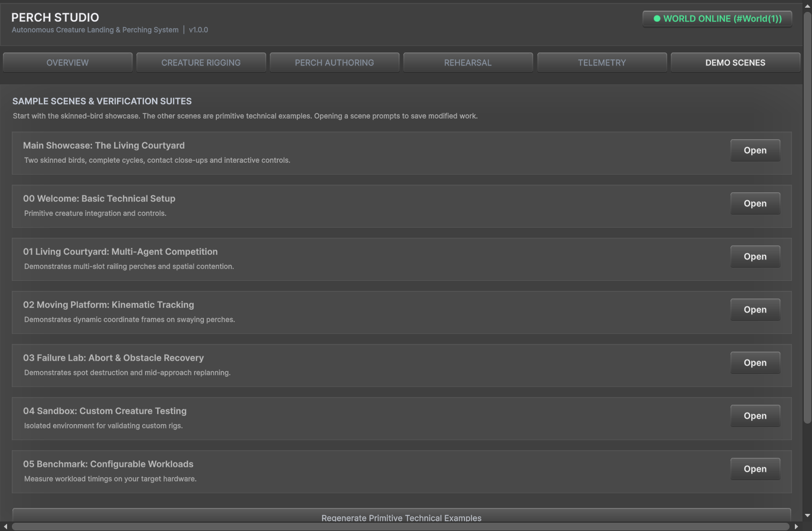Select the Demo Scenes tab
Image resolution: width=812 pixels, height=531 pixels.
[x=736, y=63]
